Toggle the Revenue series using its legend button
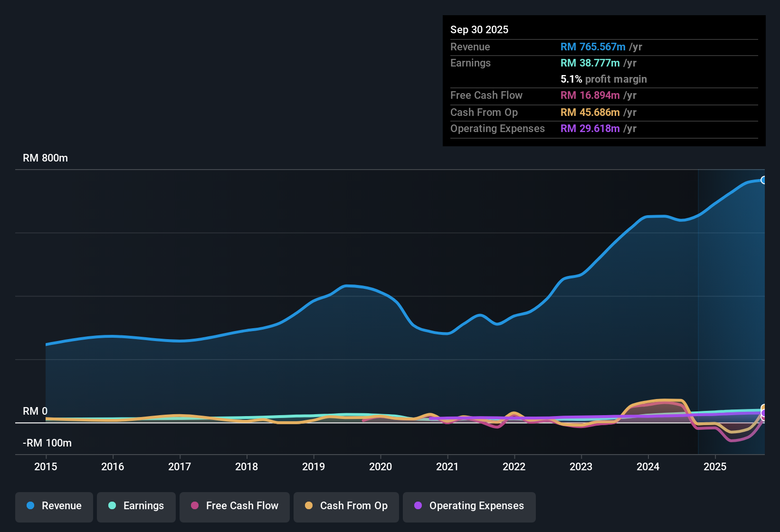 coord(54,506)
